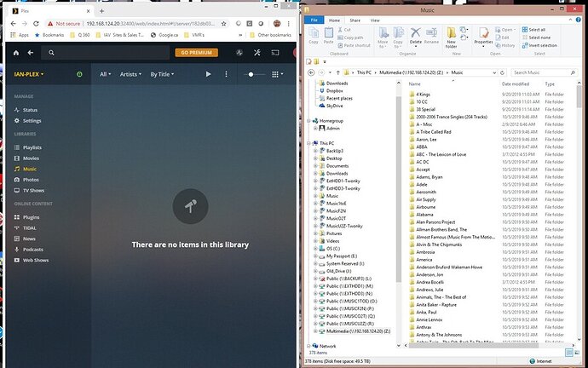This screenshot has width=588, height=368.
Task: Refresh the Explorer folder view
Action: click(x=503, y=72)
